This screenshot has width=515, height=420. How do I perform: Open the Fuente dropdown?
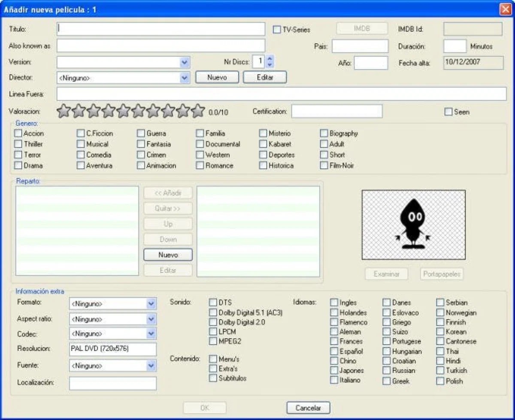tap(151, 365)
